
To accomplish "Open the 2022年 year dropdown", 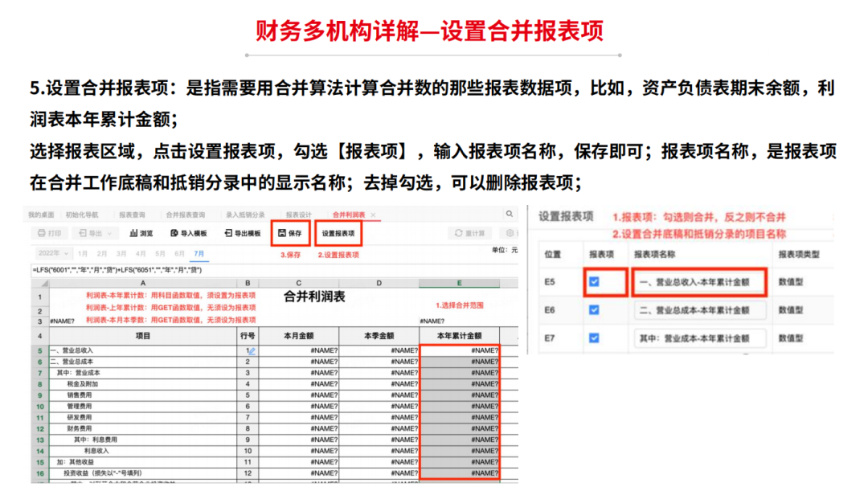I will pos(49,253).
